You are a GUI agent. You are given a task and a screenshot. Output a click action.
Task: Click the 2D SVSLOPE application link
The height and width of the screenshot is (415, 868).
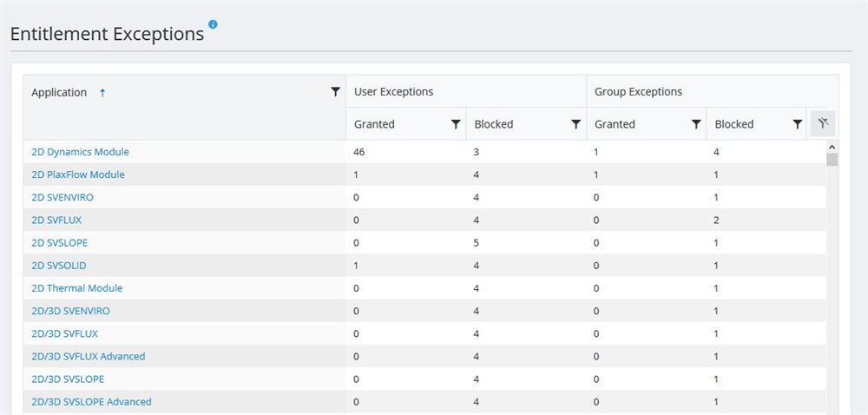(x=59, y=243)
